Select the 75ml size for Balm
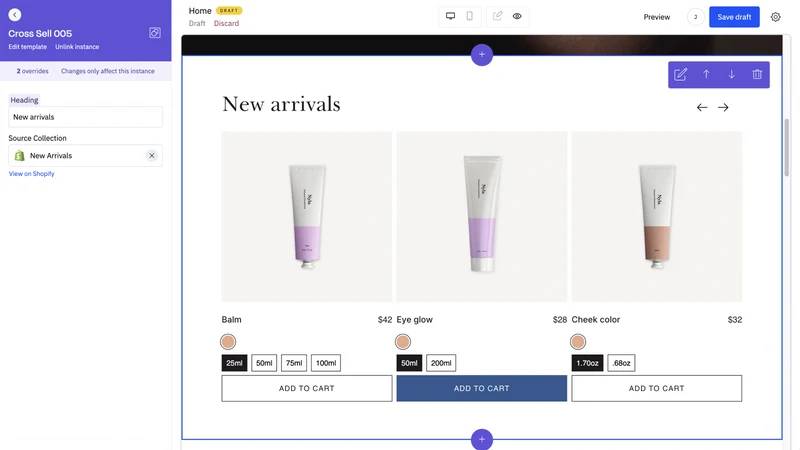This screenshot has height=450, width=800. click(x=294, y=363)
